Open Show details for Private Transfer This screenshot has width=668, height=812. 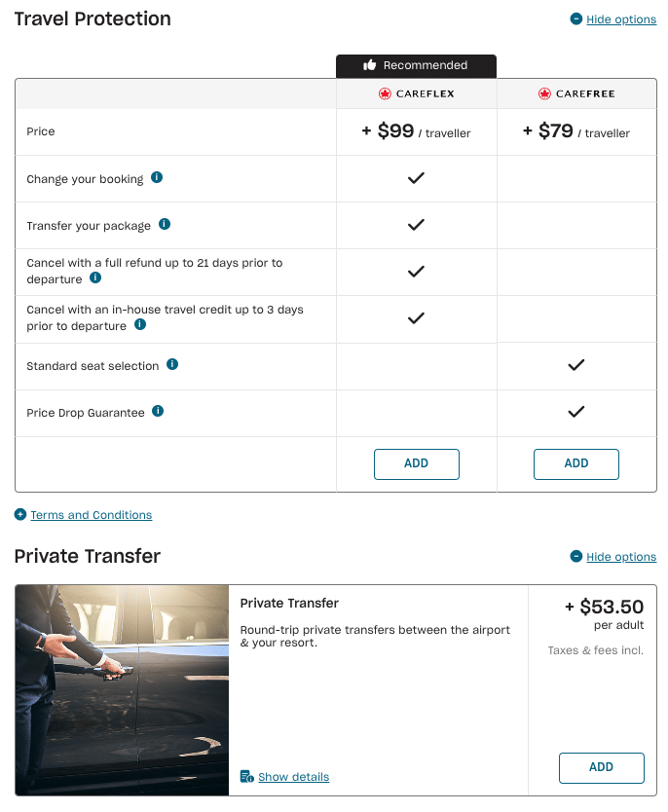point(293,777)
